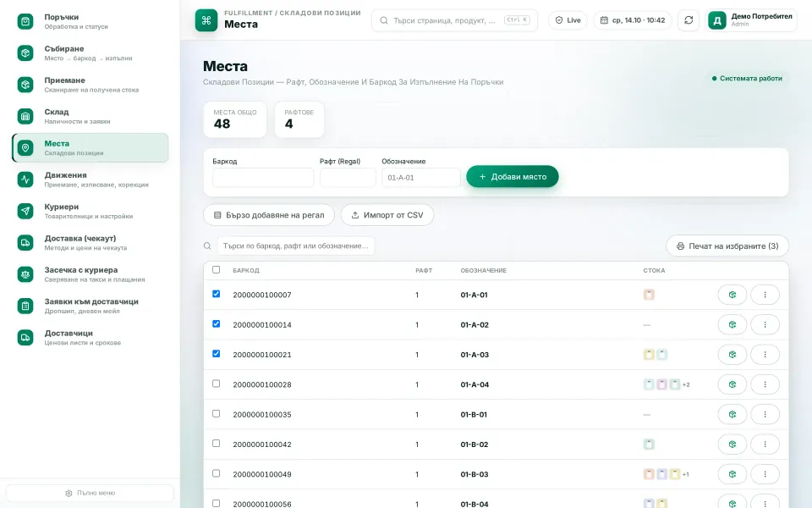Click the Места location pin icon
The image size is (812, 508).
[x=25, y=147]
